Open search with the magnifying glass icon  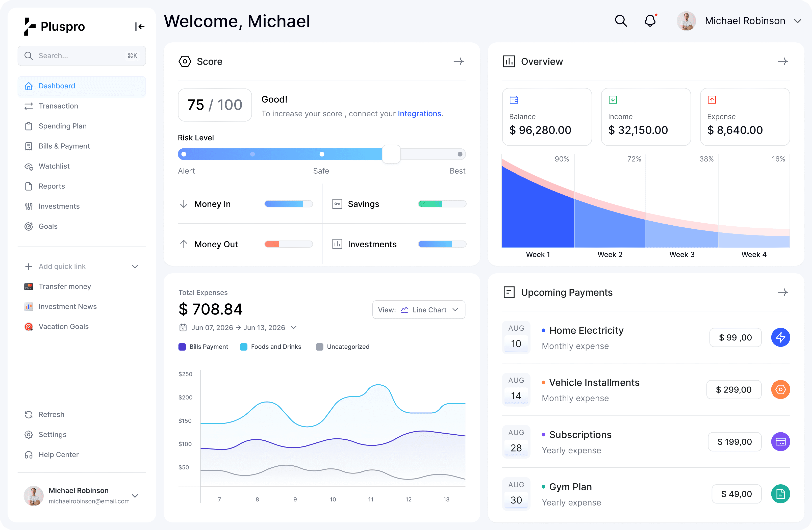621,21
